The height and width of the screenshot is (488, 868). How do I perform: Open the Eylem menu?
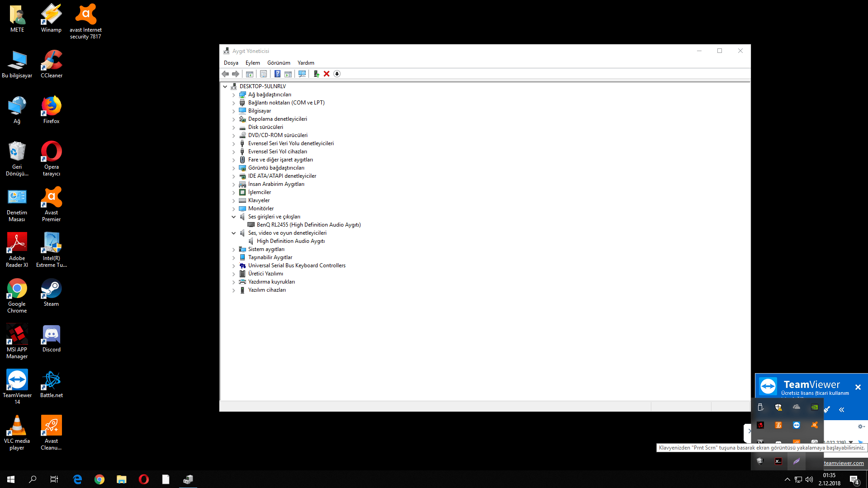coord(253,63)
